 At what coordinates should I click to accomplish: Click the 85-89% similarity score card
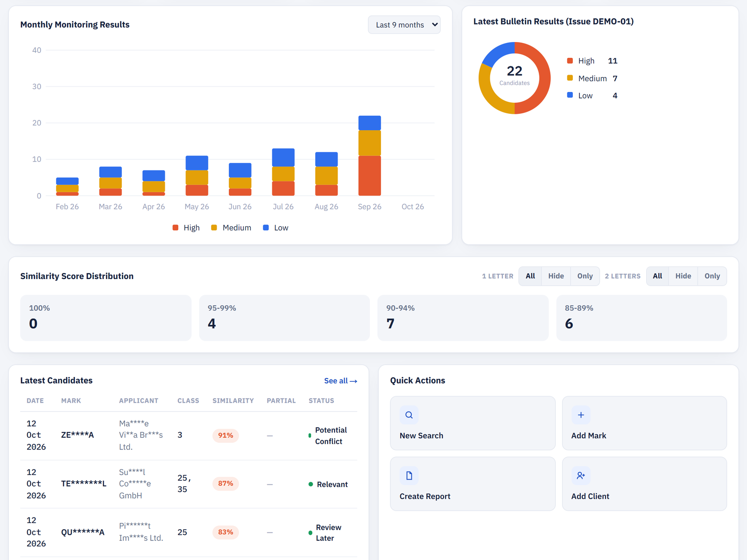point(641,318)
